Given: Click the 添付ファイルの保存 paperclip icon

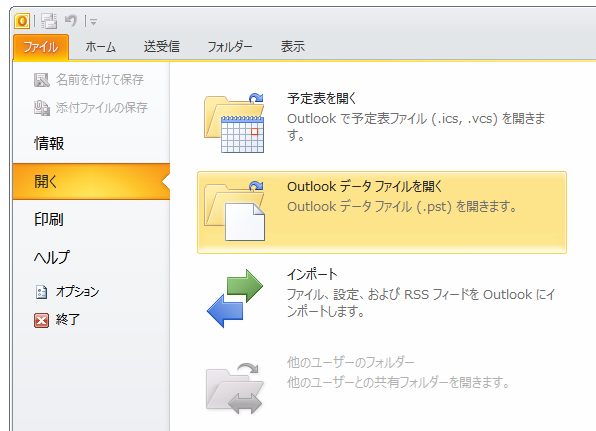Looking at the screenshot, I should pyautogui.click(x=41, y=108).
